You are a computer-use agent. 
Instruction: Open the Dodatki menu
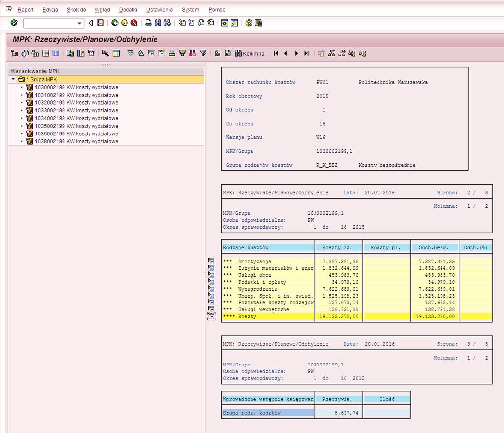click(128, 10)
